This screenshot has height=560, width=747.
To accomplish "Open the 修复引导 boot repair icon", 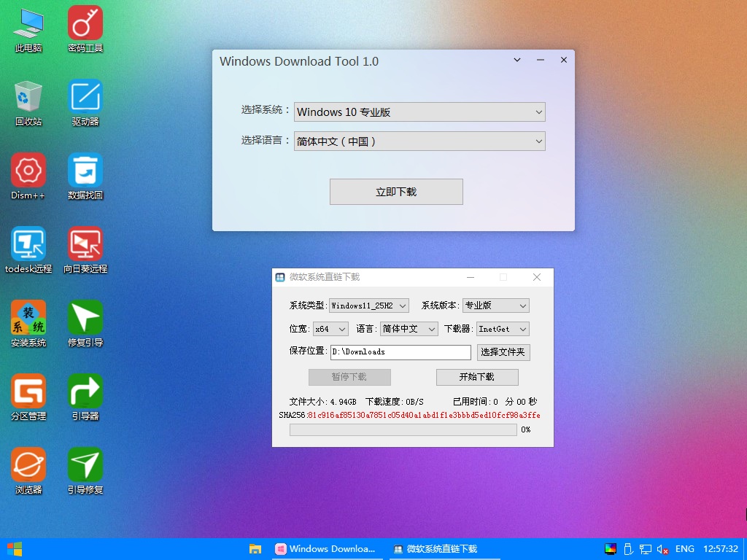I will click(85, 318).
